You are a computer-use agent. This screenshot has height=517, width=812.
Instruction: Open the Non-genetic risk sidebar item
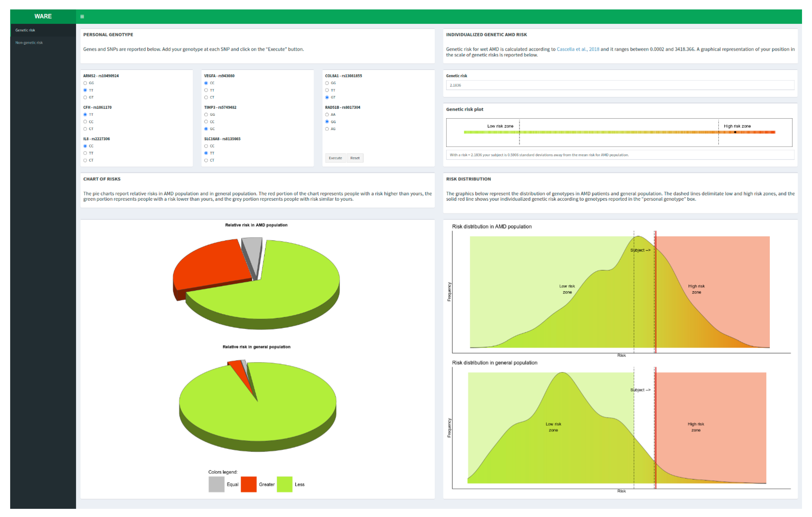(x=29, y=43)
